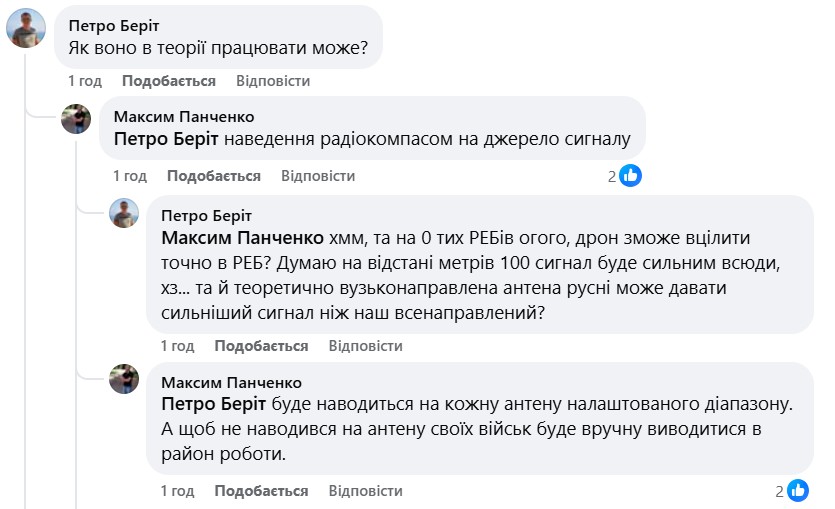Viewport: 835px width, 509px height.
Task: Open Максим Панченко's avatar next to радіокомпас reply
Action: 76,118
